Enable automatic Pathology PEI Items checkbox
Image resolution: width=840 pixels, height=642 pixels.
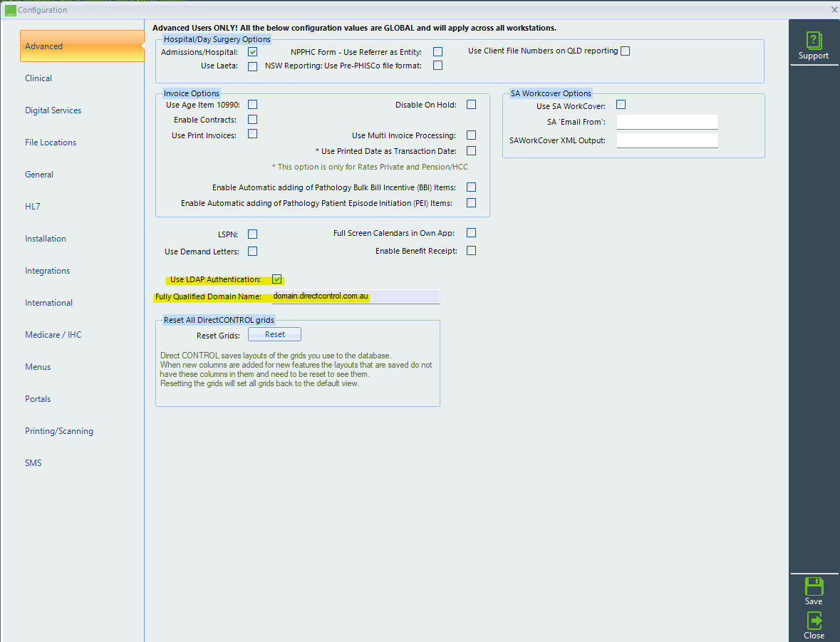tap(472, 202)
